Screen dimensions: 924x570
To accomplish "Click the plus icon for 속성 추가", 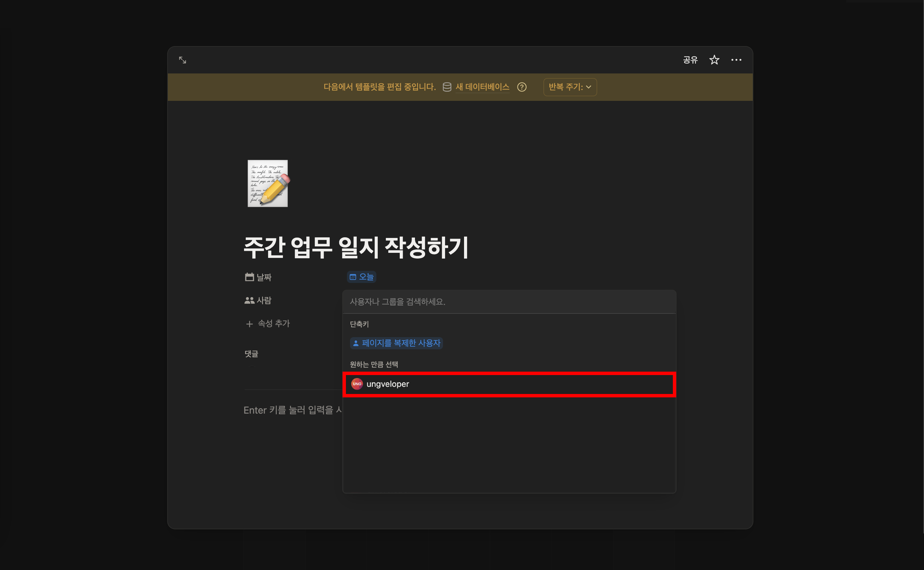I will pyautogui.click(x=249, y=324).
